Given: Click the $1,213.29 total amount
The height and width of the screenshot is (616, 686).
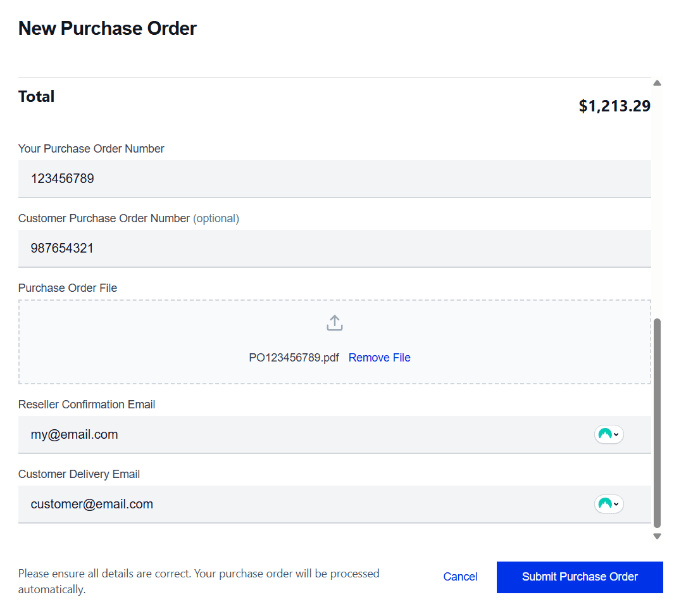Looking at the screenshot, I should (x=614, y=106).
